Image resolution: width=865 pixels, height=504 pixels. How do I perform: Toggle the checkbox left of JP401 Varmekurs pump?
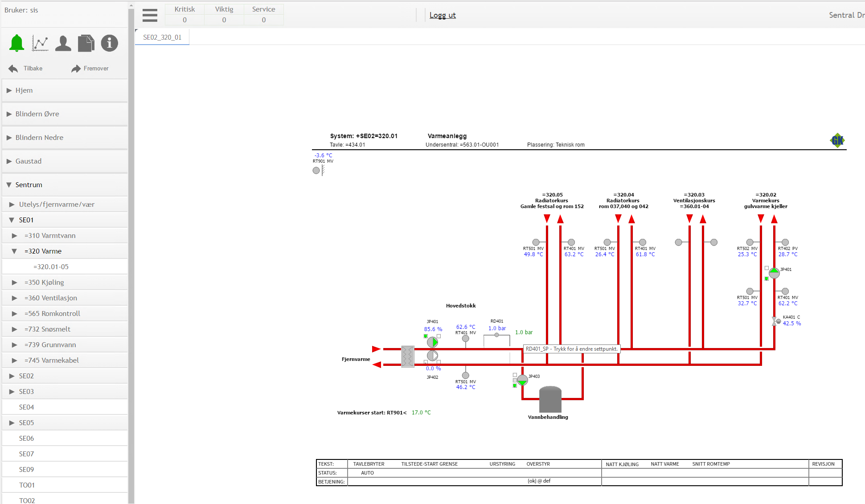(767, 268)
